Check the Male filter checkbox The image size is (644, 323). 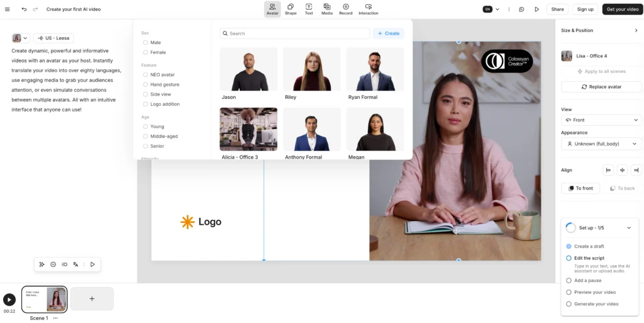(145, 43)
